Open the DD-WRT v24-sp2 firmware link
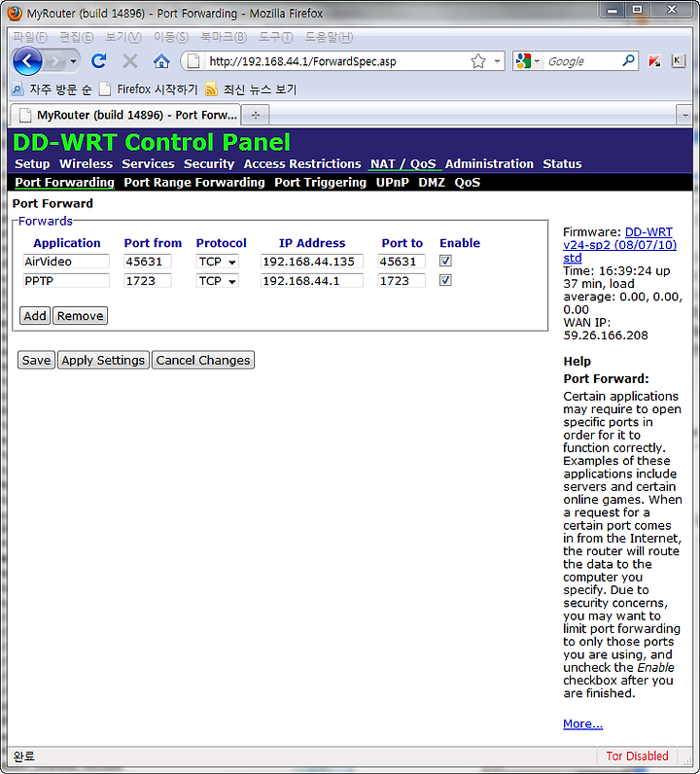 (x=620, y=245)
